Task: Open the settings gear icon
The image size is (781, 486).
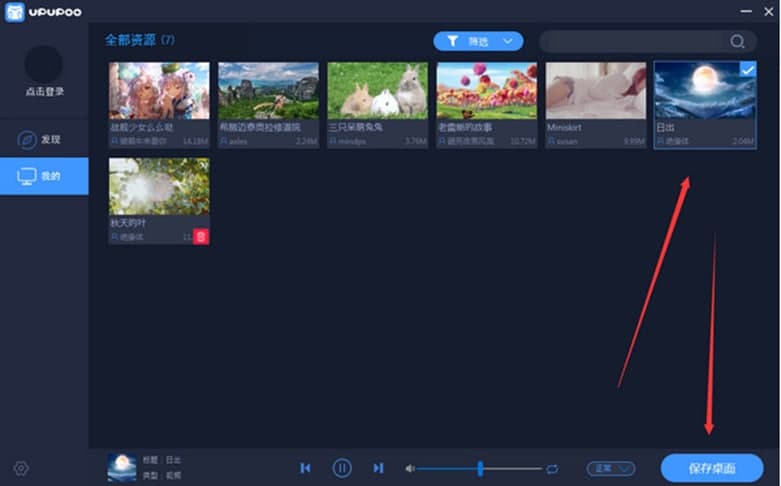Action: pos(21,468)
